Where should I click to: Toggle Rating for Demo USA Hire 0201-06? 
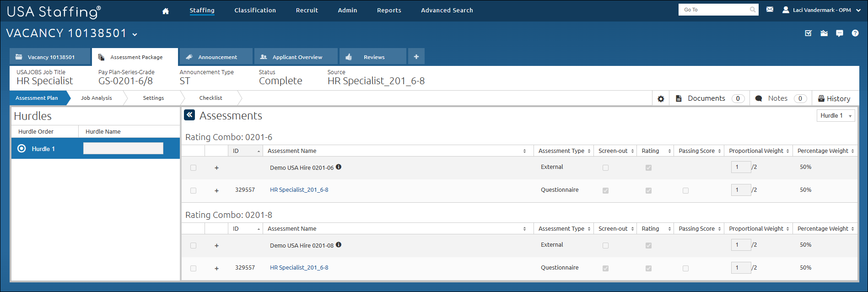click(648, 168)
